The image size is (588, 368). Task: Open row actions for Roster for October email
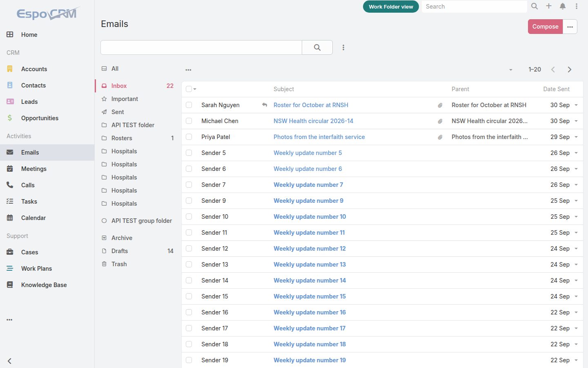tap(576, 105)
